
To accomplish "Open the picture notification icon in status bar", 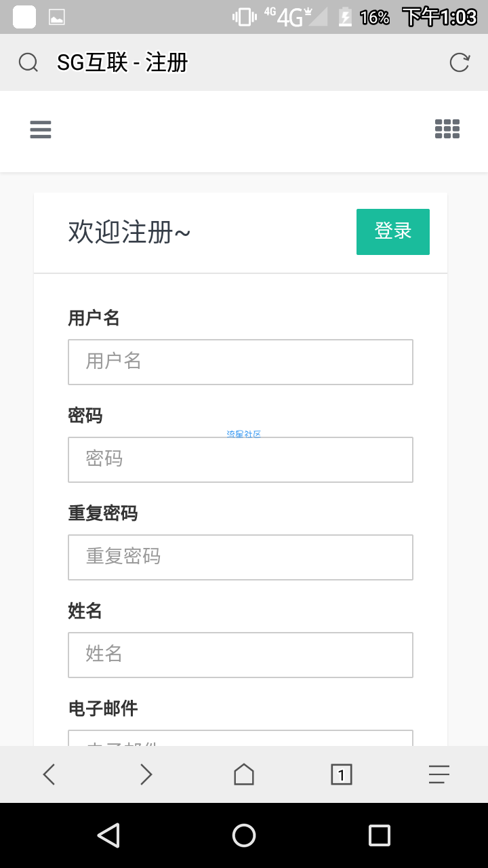I will pos(57,18).
